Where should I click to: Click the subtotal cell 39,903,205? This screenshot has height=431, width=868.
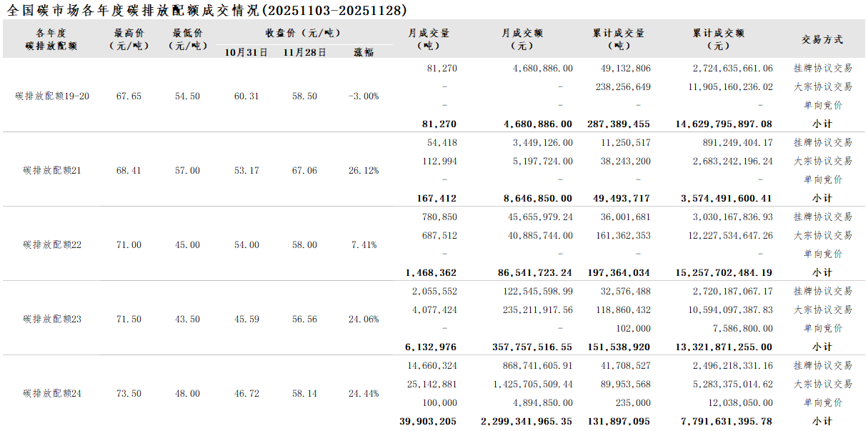(428, 422)
